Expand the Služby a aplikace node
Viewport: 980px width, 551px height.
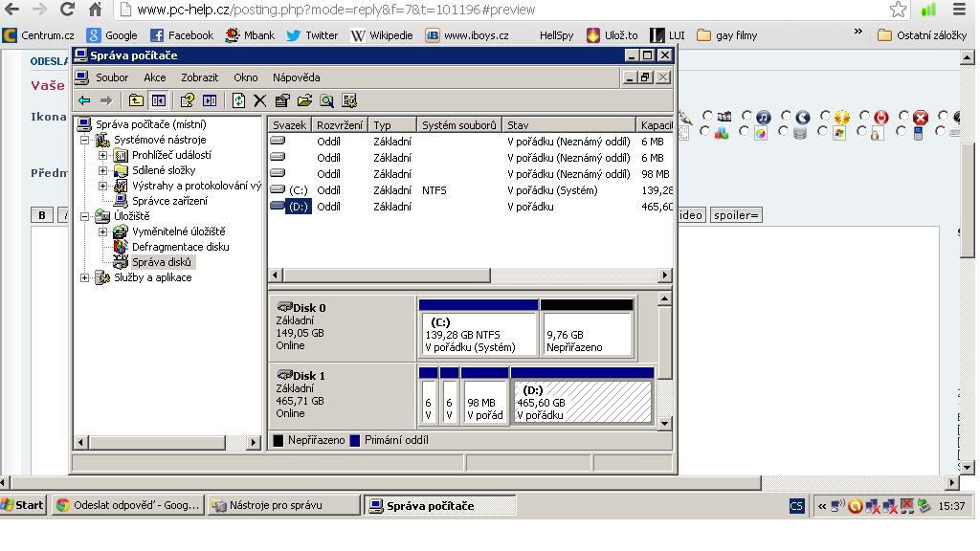[x=85, y=277]
